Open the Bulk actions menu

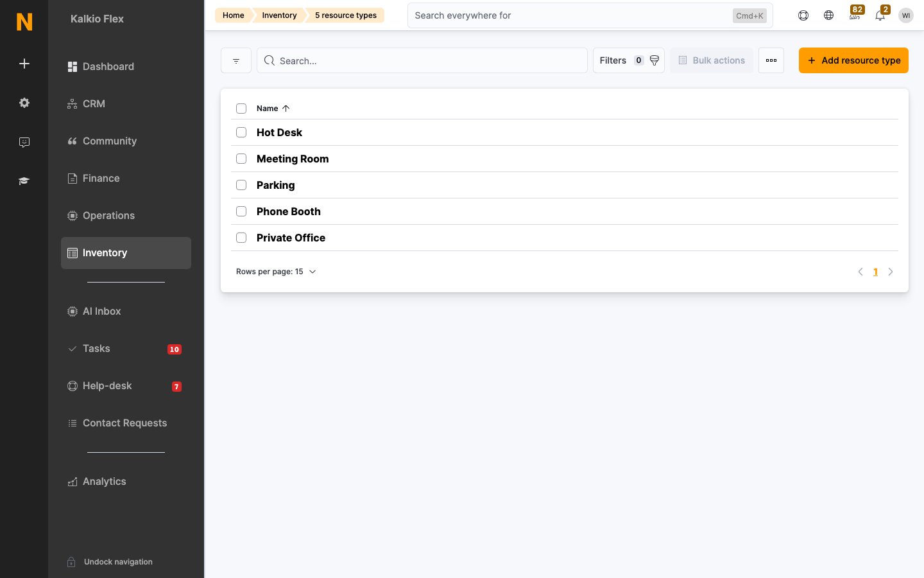click(x=712, y=60)
